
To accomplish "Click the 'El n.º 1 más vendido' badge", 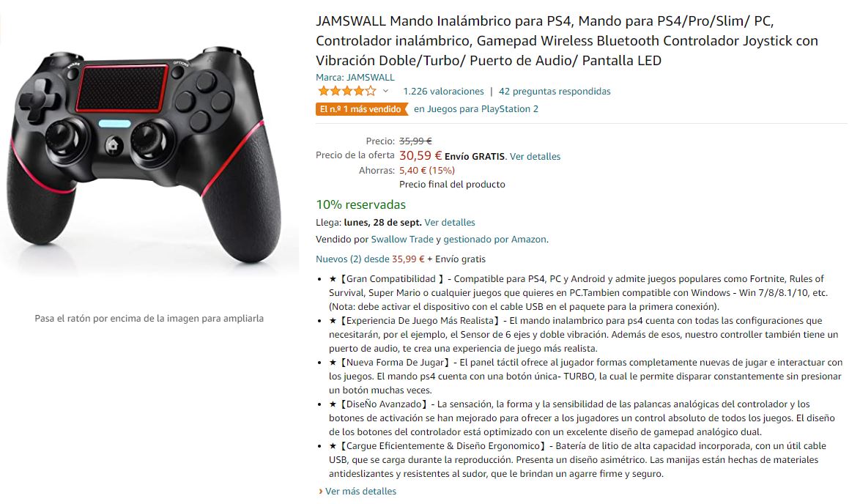I will (362, 109).
